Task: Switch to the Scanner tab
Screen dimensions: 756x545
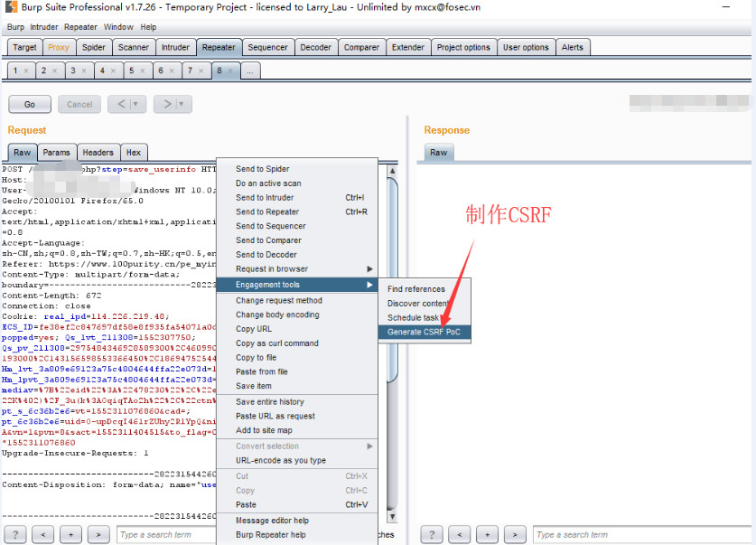Action: point(134,47)
